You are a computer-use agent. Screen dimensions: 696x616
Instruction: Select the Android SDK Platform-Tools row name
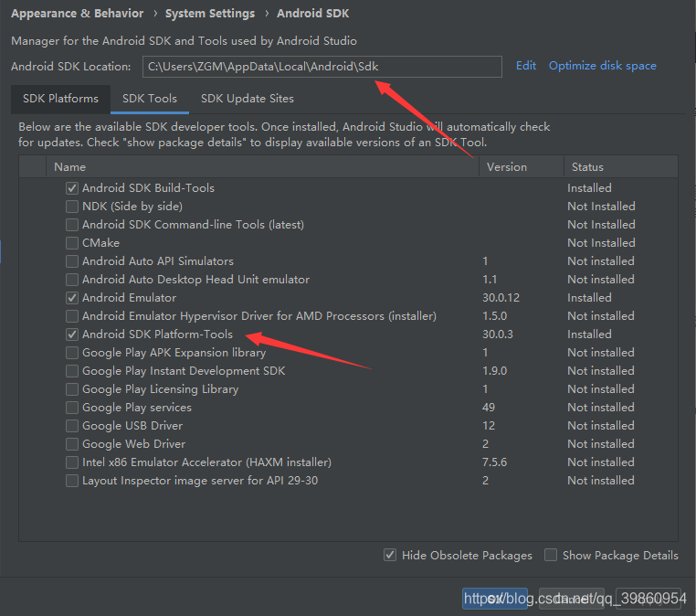(157, 334)
